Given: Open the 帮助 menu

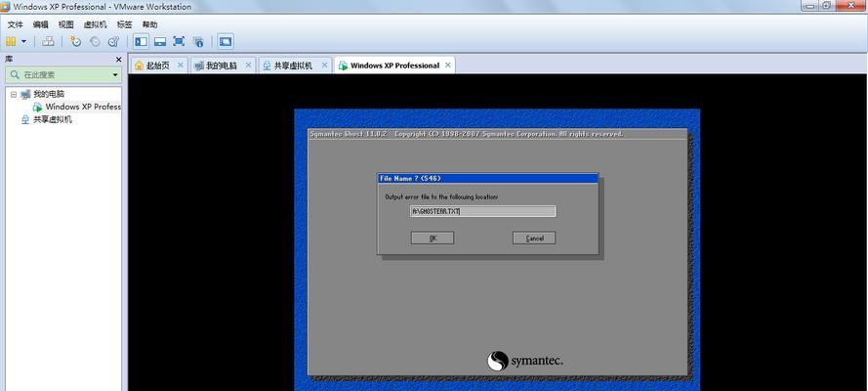Looking at the screenshot, I should (150, 24).
